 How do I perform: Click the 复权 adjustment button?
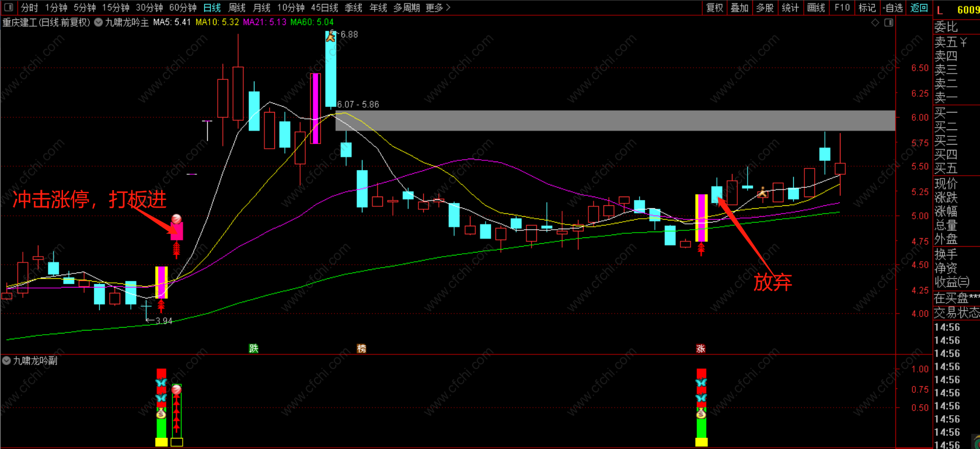coord(714,8)
